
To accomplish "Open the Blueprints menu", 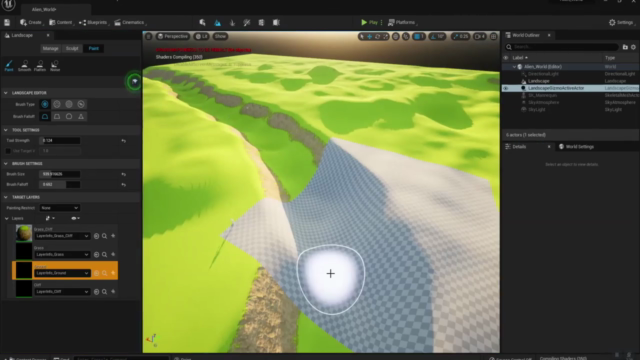I will (93, 22).
